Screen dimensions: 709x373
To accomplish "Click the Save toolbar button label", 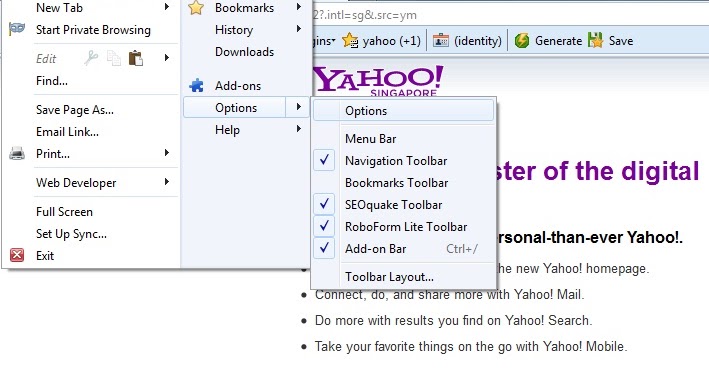I will pos(621,41).
